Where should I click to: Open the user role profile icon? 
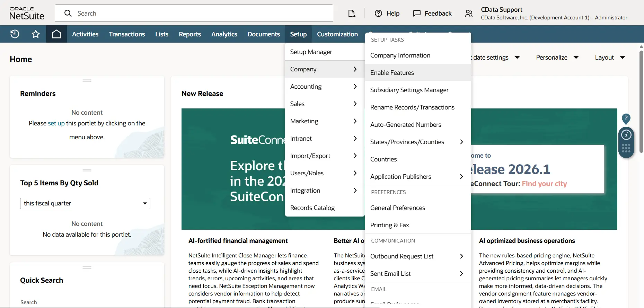(x=469, y=14)
